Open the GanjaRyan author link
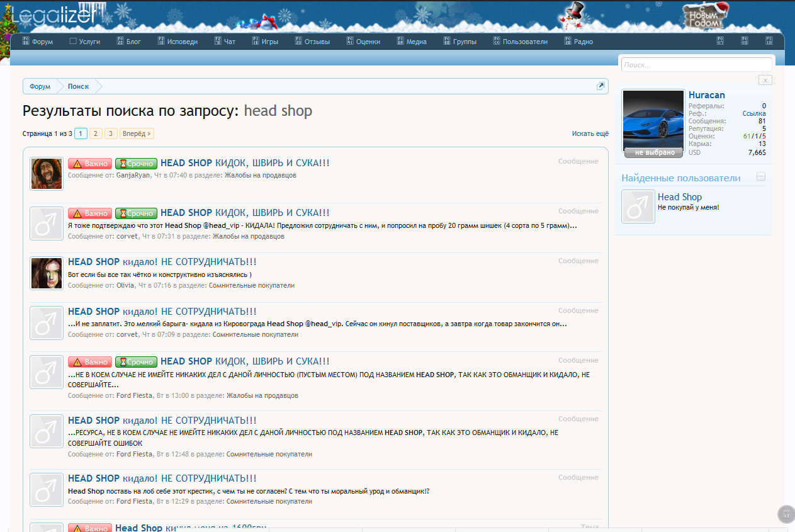This screenshot has width=795, height=532. pos(133,175)
